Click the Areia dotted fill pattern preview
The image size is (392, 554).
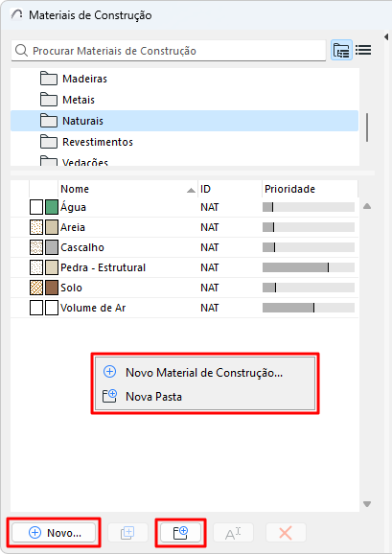pyautogui.click(x=36, y=227)
